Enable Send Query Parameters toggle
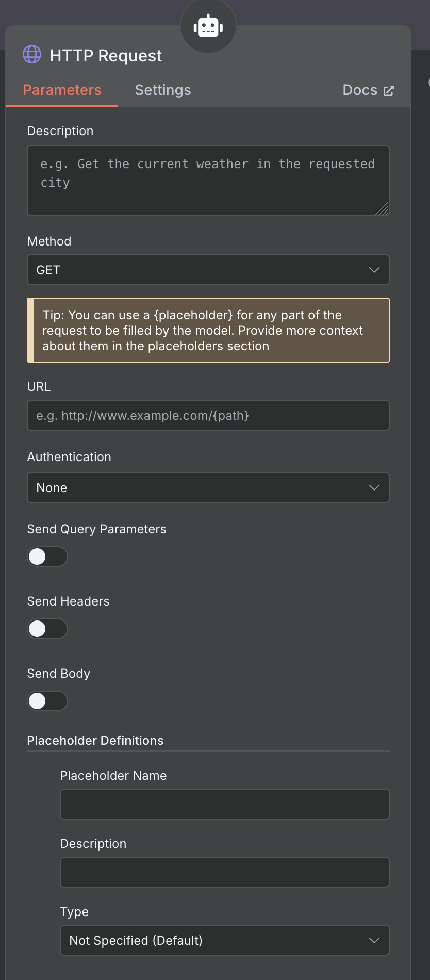 tap(47, 557)
